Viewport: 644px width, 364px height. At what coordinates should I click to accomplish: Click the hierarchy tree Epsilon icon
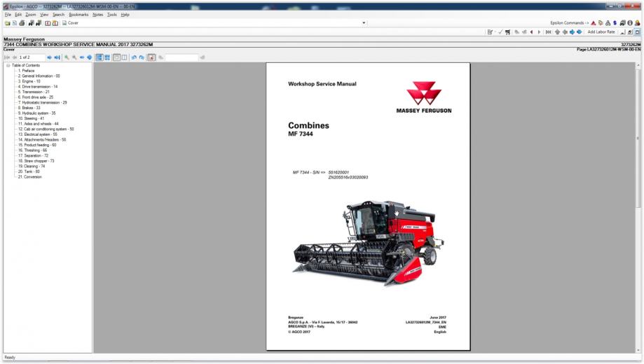(608, 23)
